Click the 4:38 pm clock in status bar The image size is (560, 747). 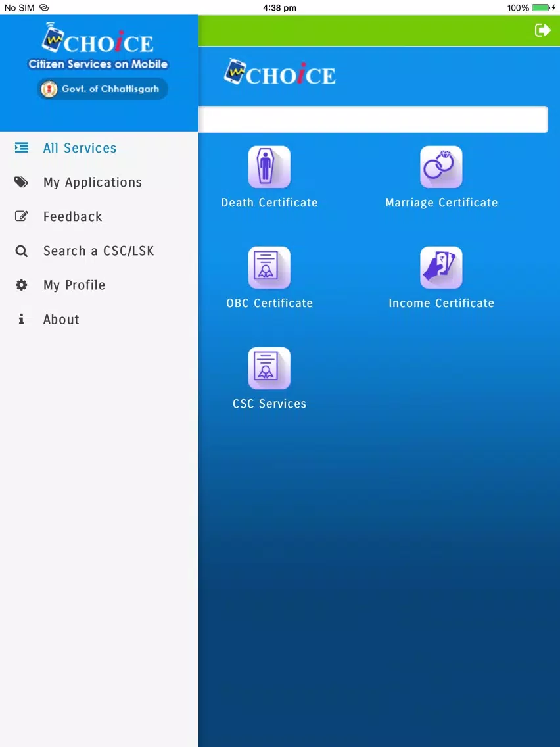(x=279, y=8)
